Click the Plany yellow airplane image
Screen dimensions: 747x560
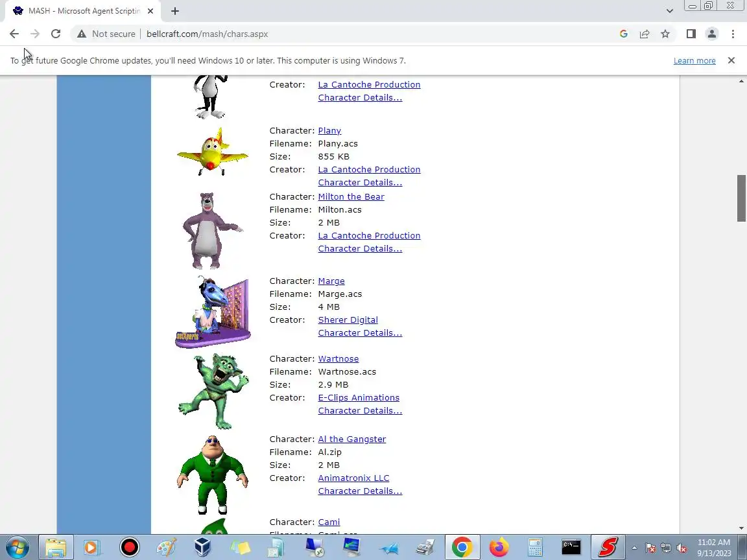point(213,152)
